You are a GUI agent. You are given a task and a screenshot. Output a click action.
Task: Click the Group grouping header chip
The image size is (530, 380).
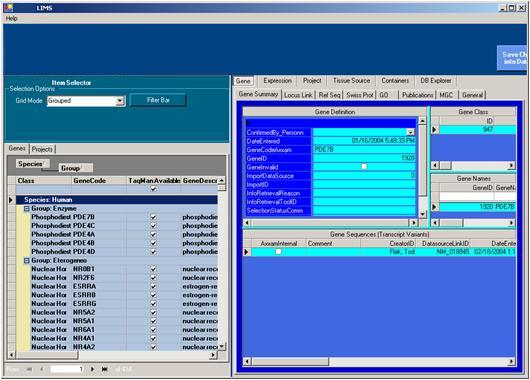pos(76,168)
